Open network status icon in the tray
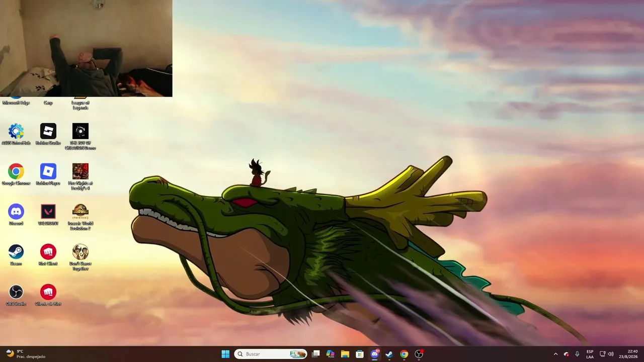Image resolution: width=644 pixels, height=362 pixels. pos(603,354)
